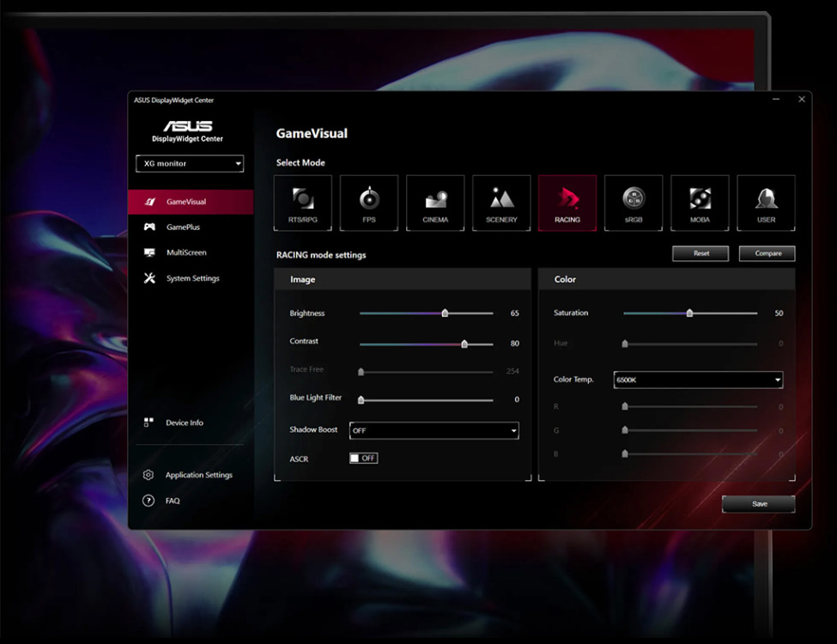
Task: Click the MultiScreen monitor icon
Action: coord(149,252)
